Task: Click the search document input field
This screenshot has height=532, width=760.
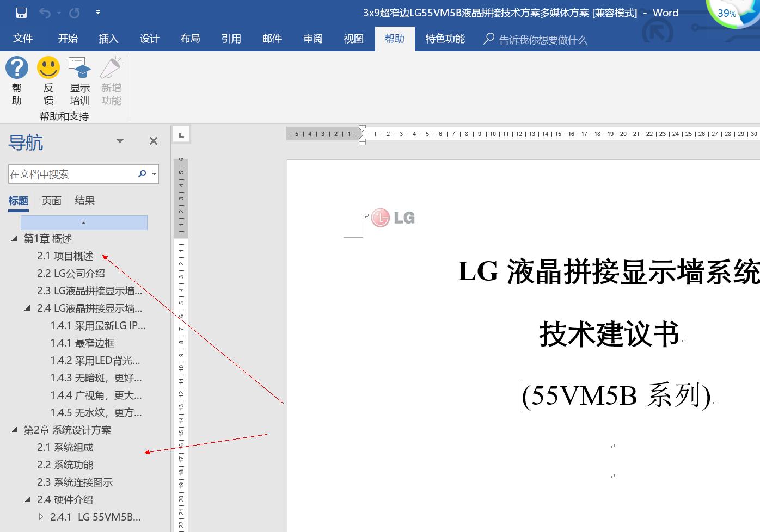Action: (72, 174)
